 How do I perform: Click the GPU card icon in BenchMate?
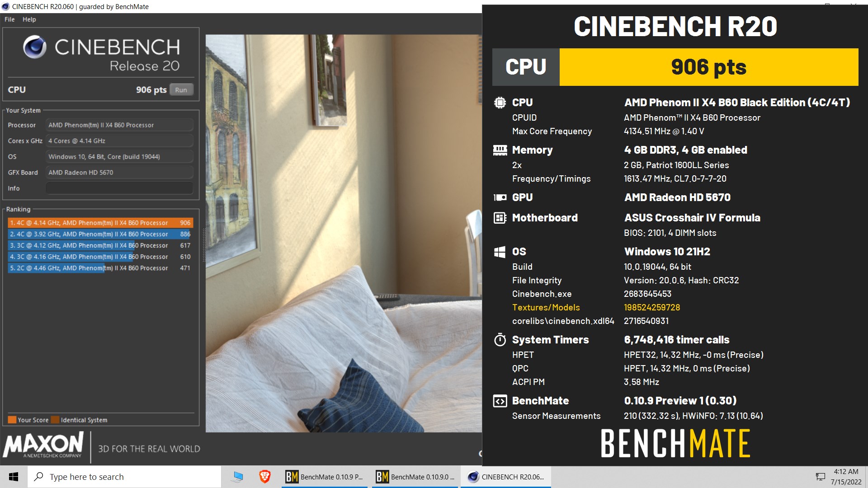click(x=500, y=197)
